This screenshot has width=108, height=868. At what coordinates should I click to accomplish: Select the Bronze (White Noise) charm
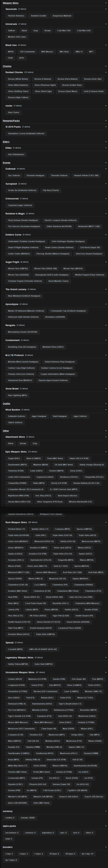tap(18, 79)
